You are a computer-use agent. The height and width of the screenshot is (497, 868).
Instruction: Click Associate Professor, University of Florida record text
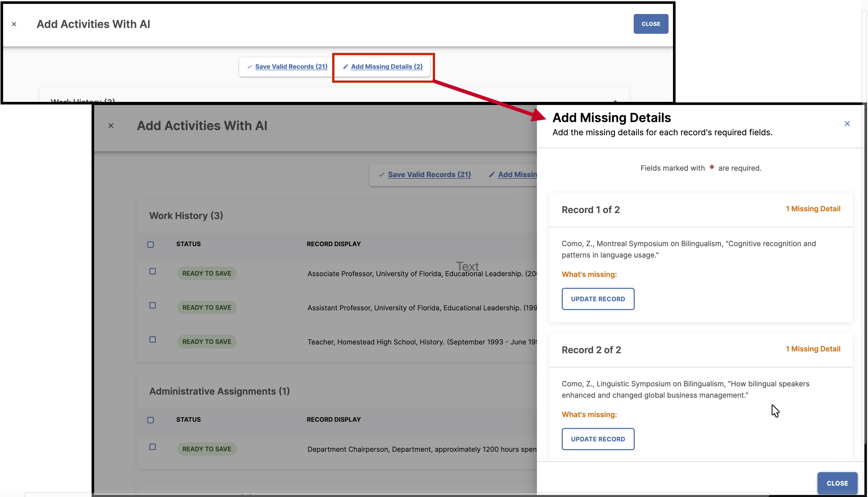pyautogui.click(x=422, y=274)
